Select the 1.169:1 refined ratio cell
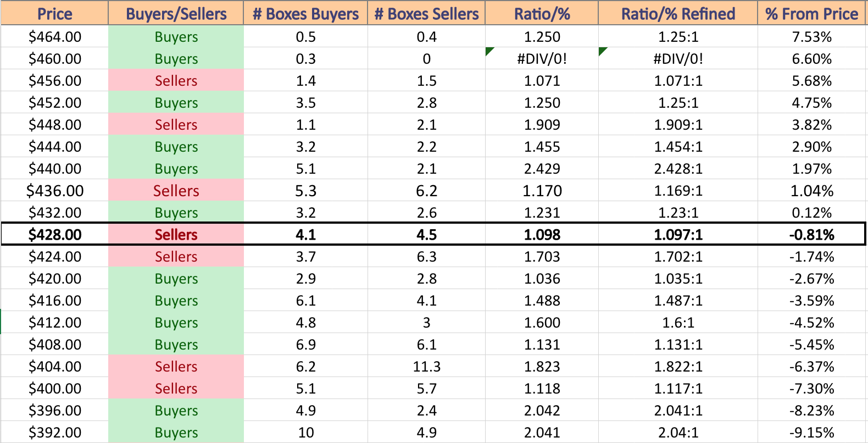 click(x=678, y=191)
